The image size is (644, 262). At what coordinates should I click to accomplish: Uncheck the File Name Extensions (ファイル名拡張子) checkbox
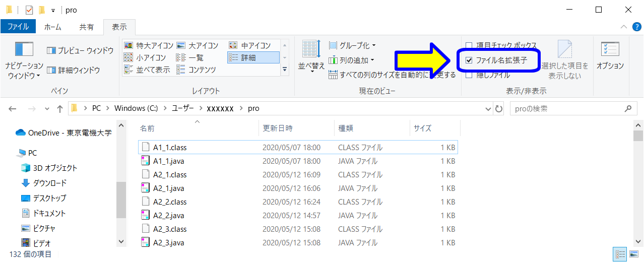tap(469, 60)
